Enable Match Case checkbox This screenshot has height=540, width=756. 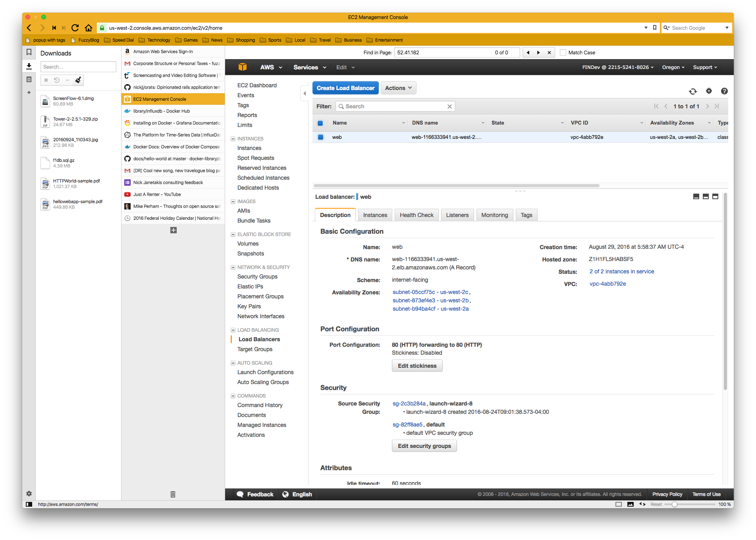563,52
